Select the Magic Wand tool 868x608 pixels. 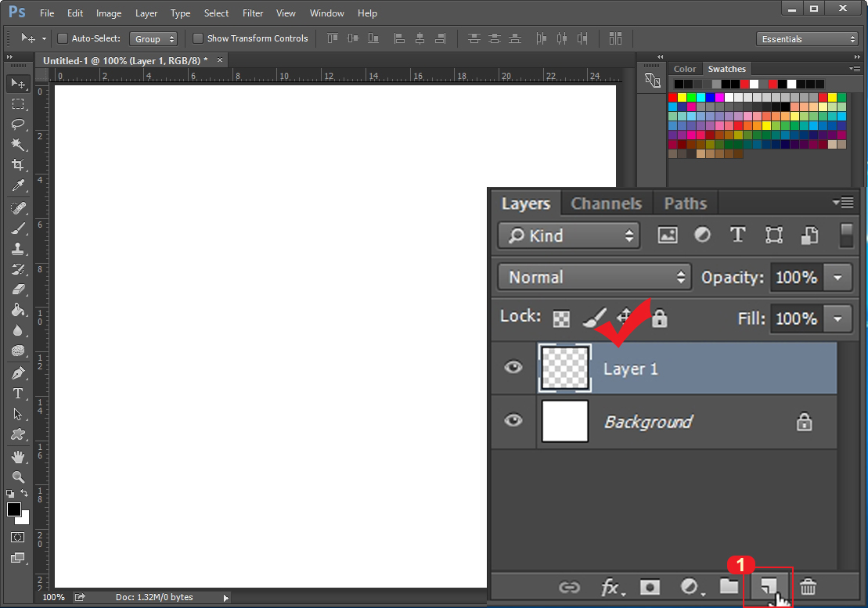point(18,145)
